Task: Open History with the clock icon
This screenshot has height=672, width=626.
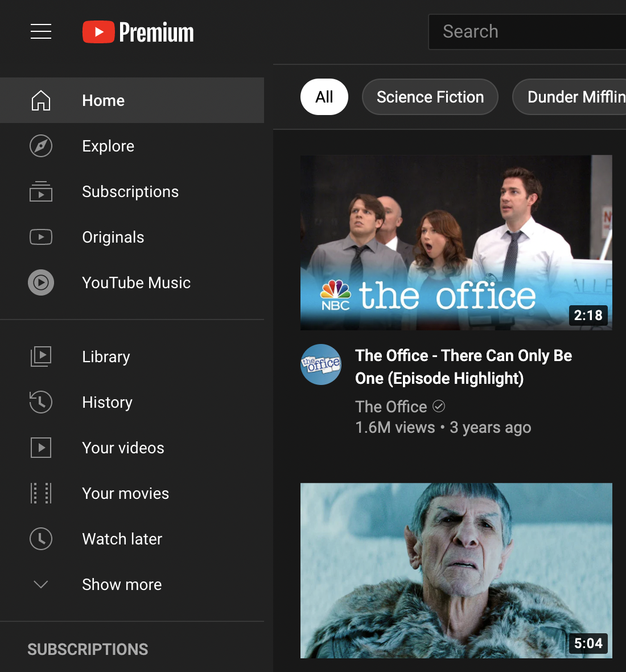Action: tap(40, 402)
